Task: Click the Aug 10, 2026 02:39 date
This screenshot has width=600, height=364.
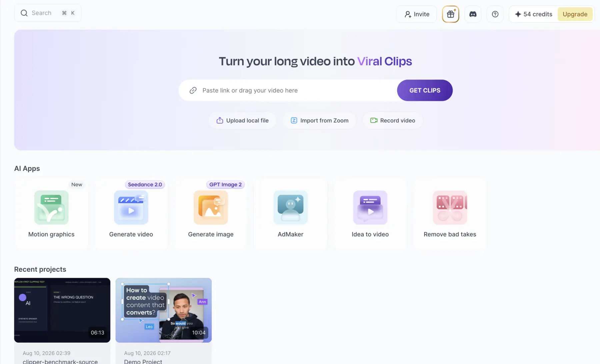Action: point(46,353)
